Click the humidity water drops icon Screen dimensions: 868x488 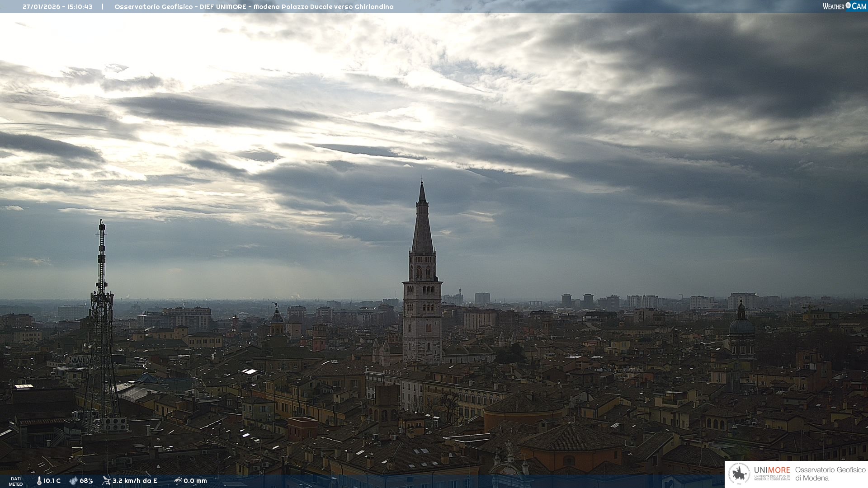tap(73, 481)
